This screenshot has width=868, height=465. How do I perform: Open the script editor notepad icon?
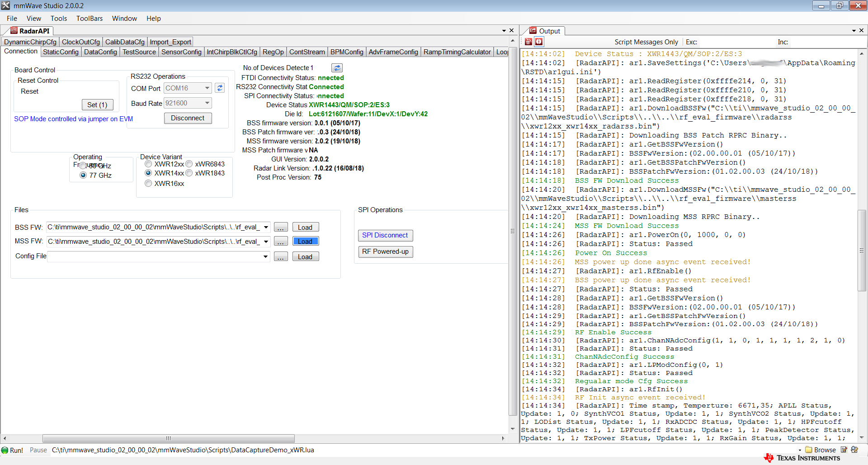(844, 450)
